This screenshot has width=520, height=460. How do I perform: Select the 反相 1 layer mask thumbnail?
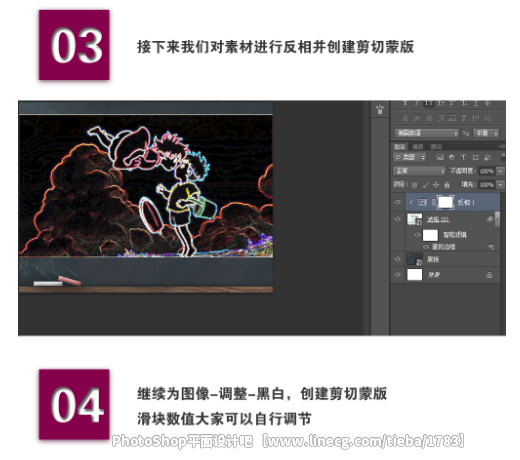pos(445,202)
